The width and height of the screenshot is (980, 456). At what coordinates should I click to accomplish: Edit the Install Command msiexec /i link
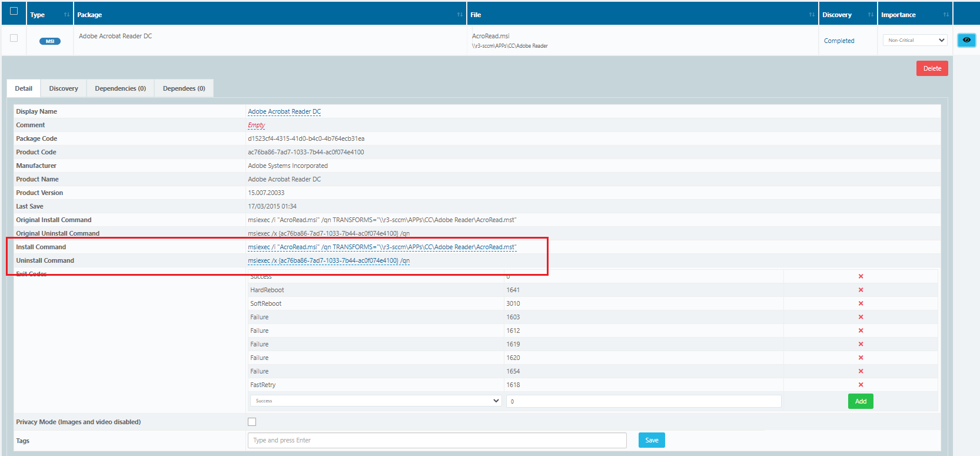382,247
